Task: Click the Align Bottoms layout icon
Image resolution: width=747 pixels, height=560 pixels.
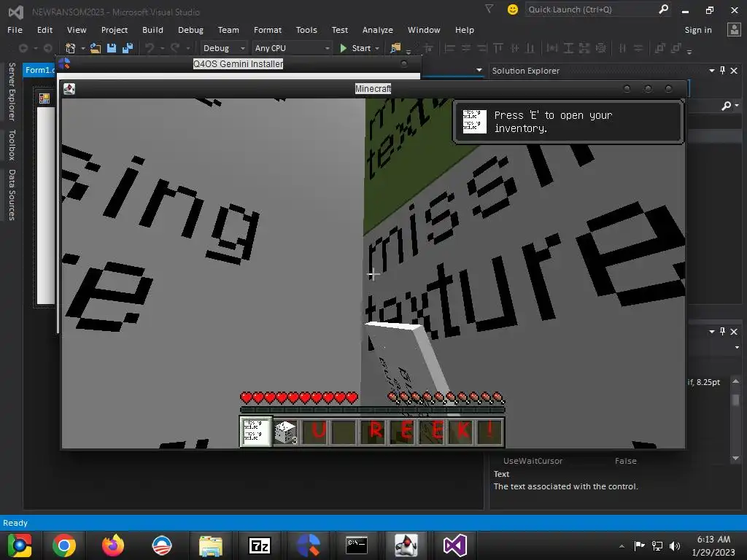Action: coord(530,48)
